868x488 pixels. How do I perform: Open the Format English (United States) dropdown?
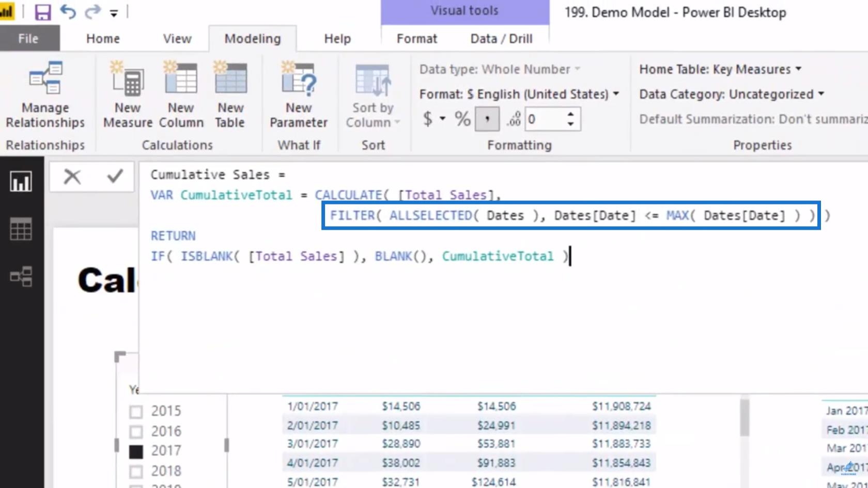pos(519,95)
